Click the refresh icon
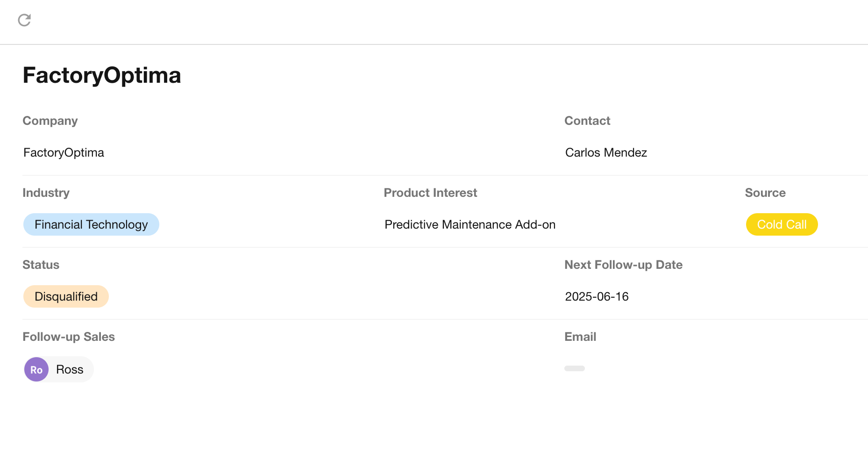The width and height of the screenshot is (868, 475). pyautogui.click(x=24, y=20)
